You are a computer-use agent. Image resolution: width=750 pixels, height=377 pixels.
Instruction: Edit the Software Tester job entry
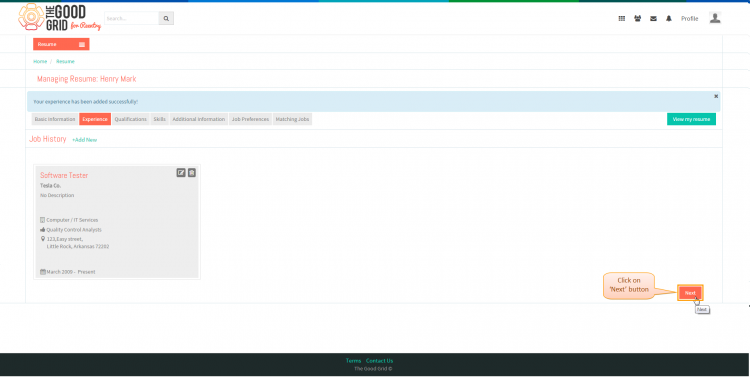tap(181, 173)
